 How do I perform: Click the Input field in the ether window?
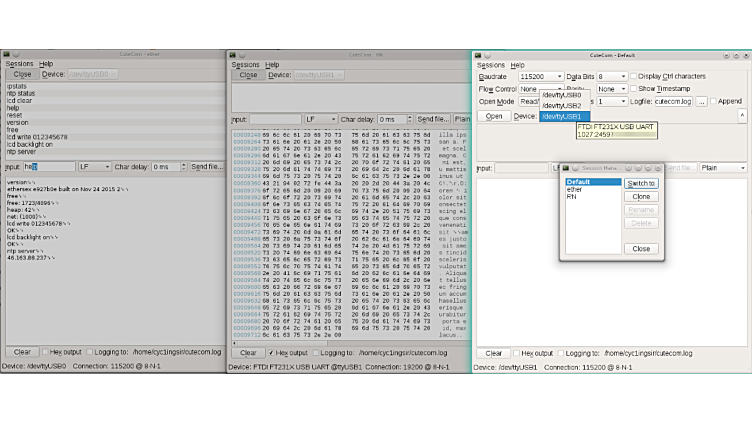click(49, 166)
